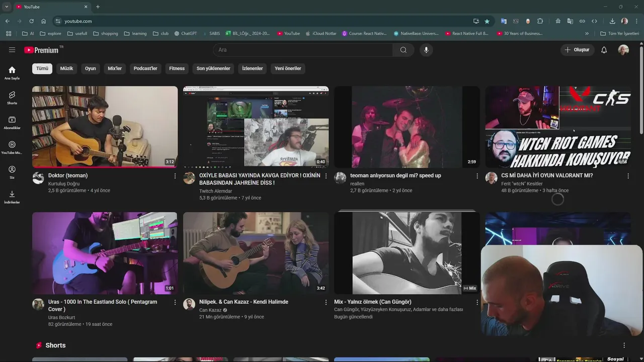Open options for Mix - Yalnız ölmek

click(477, 302)
